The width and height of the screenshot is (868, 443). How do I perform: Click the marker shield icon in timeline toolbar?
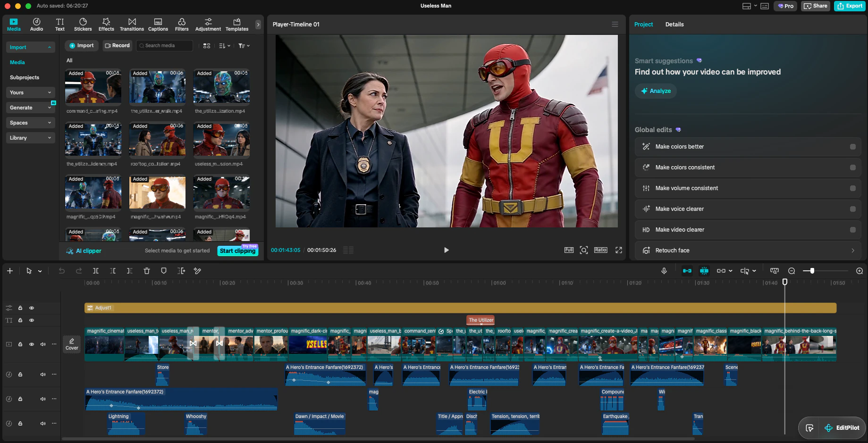point(164,271)
